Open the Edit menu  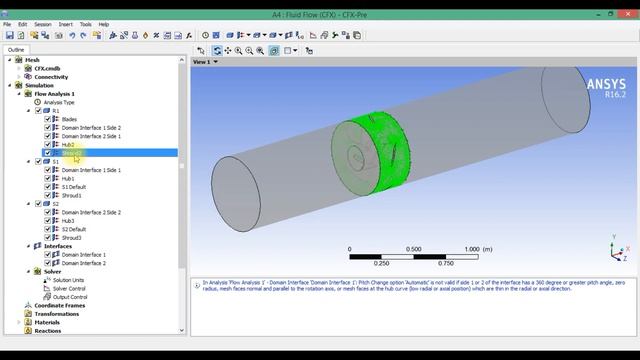click(x=22, y=24)
